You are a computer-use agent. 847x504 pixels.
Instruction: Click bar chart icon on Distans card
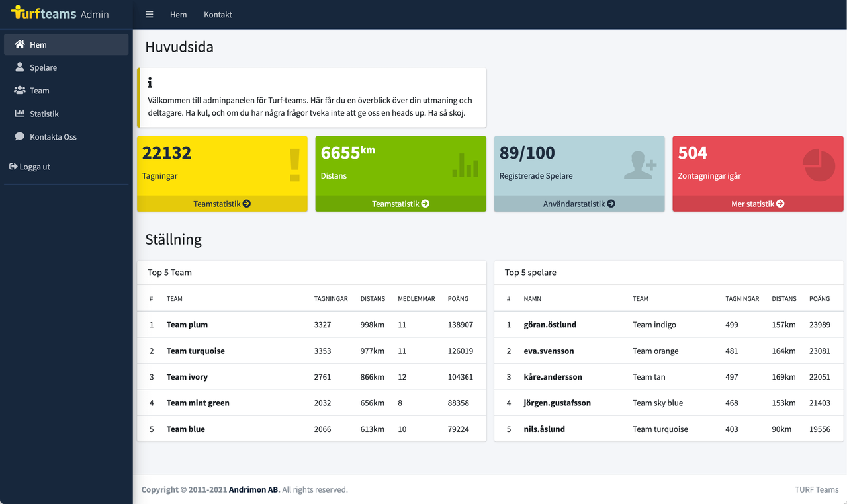(x=465, y=165)
